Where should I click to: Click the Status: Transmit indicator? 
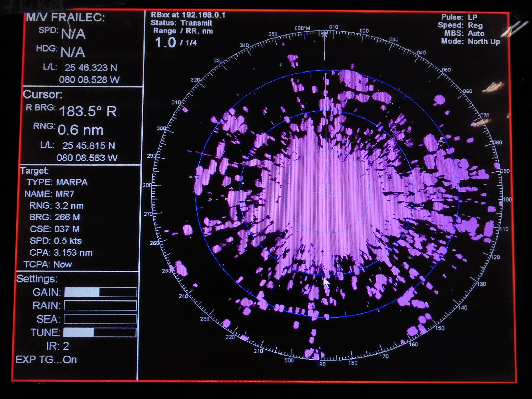[x=181, y=23]
